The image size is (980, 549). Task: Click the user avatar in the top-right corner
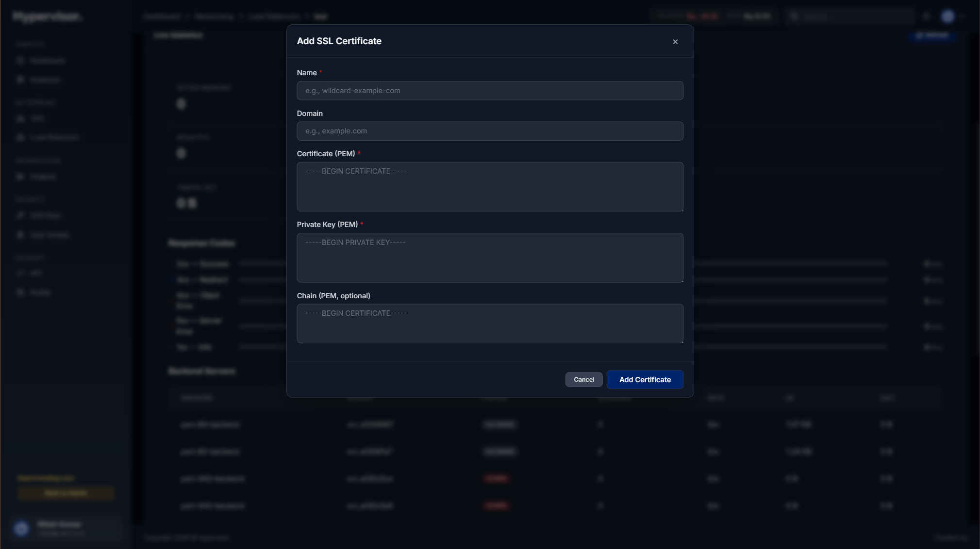tap(948, 16)
